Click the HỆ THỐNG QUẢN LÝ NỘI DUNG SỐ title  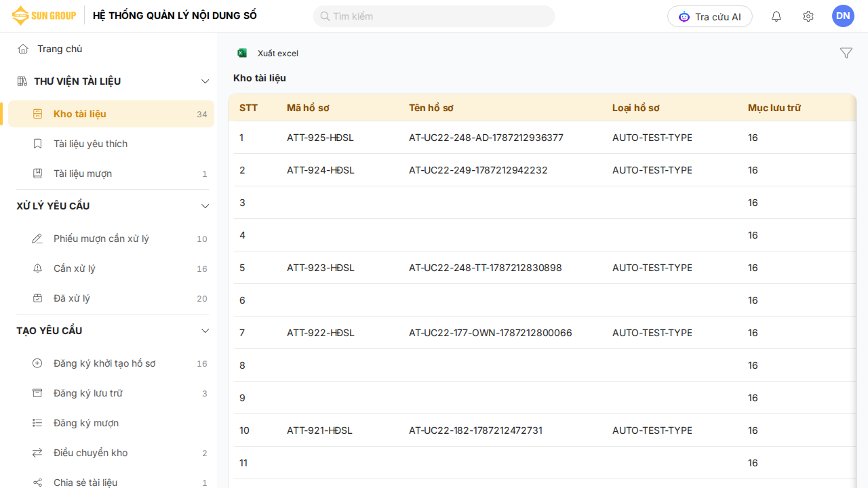(175, 16)
